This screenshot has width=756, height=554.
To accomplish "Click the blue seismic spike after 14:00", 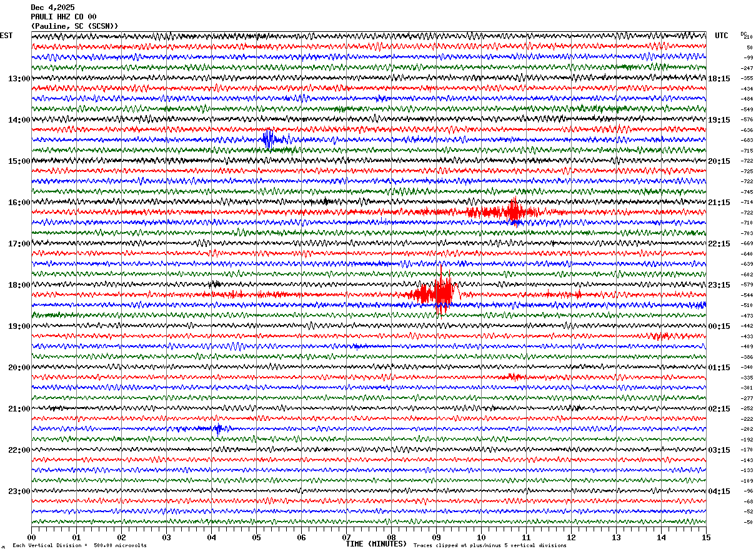I will pyautogui.click(x=270, y=139).
